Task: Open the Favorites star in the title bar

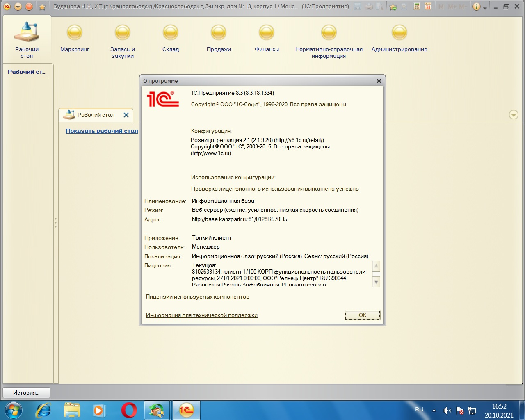Action: click(x=42, y=7)
